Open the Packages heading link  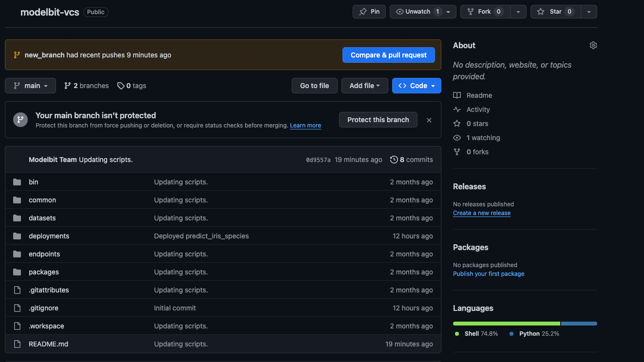pos(471,247)
